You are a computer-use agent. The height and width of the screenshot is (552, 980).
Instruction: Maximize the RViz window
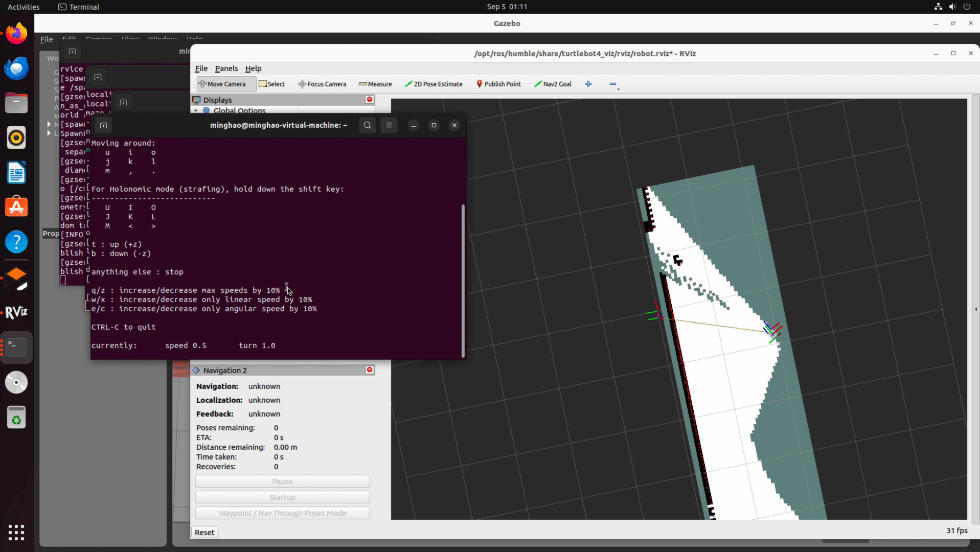pyautogui.click(x=953, y=54)
